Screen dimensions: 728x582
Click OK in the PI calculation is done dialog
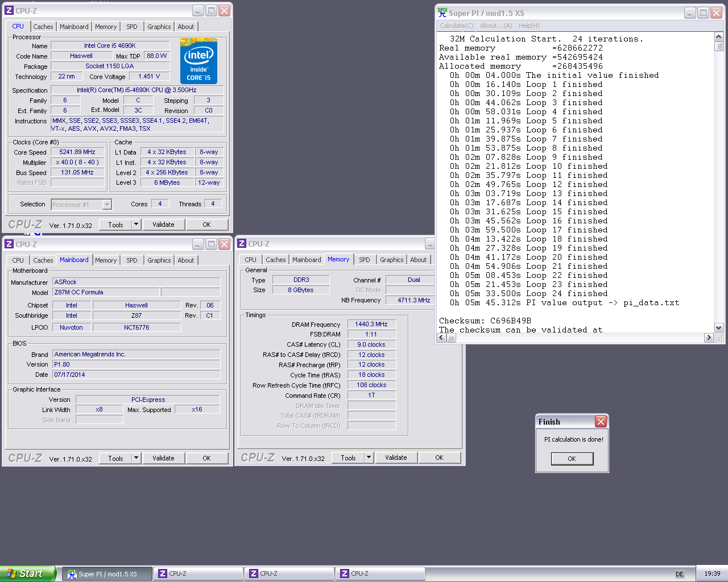(572, 459)
